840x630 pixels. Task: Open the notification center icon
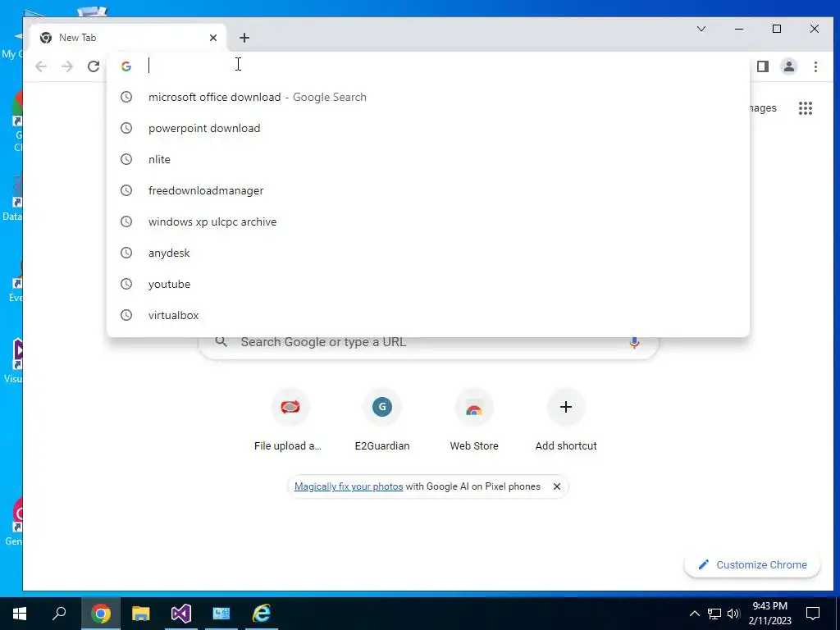(813, 614)
